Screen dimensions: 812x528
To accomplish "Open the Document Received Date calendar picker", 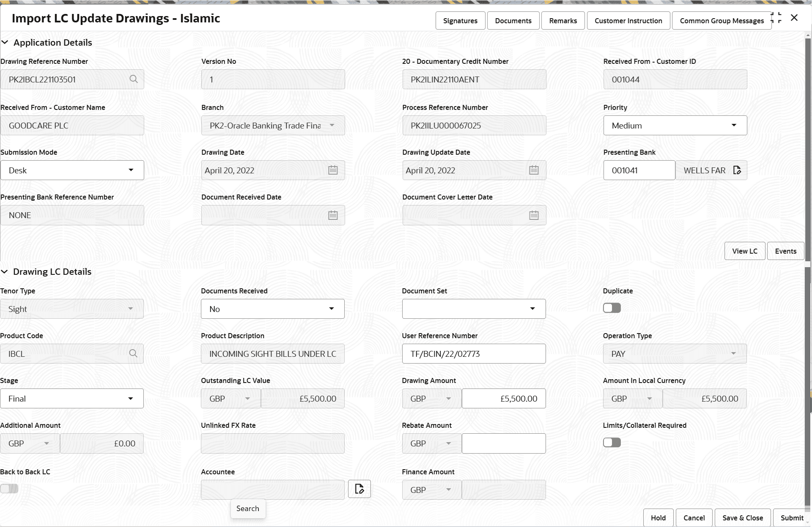I will (x=333, y=215).
